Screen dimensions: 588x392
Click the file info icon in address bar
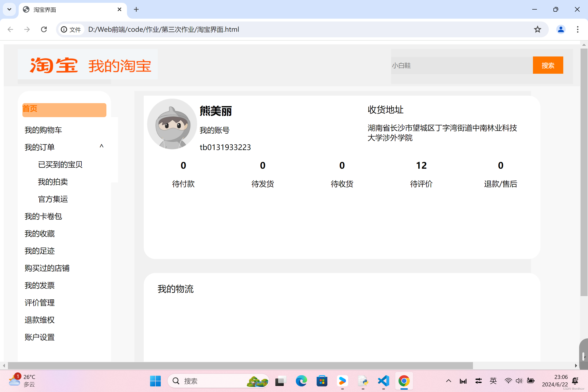pos(64,29)
